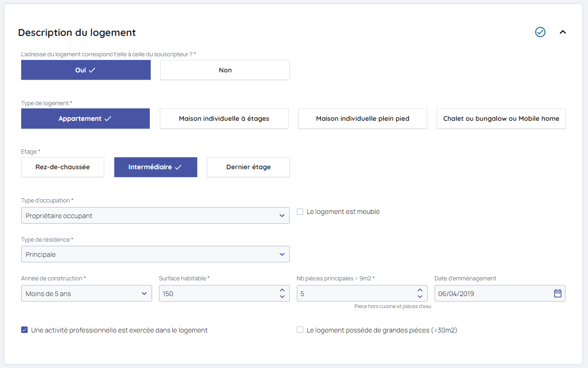This screenshot has height=368, width=588.
Task: Click the section validation checkmark icon
Action: [x=540, y=32]
